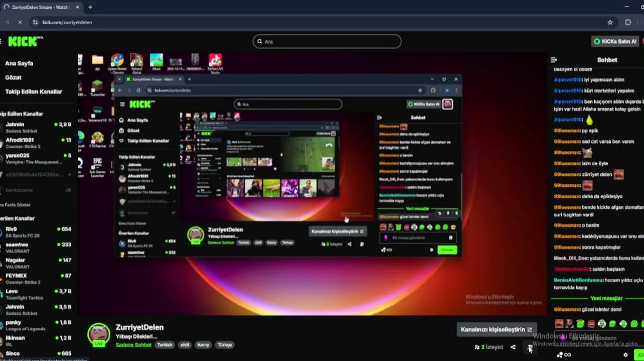Bookmark this page with the star icon
The height and width of the screenshot is (361, 644).
[610, 22]
